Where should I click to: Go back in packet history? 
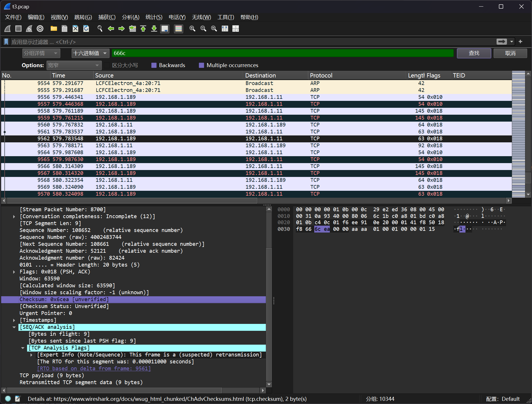(111, 29)
